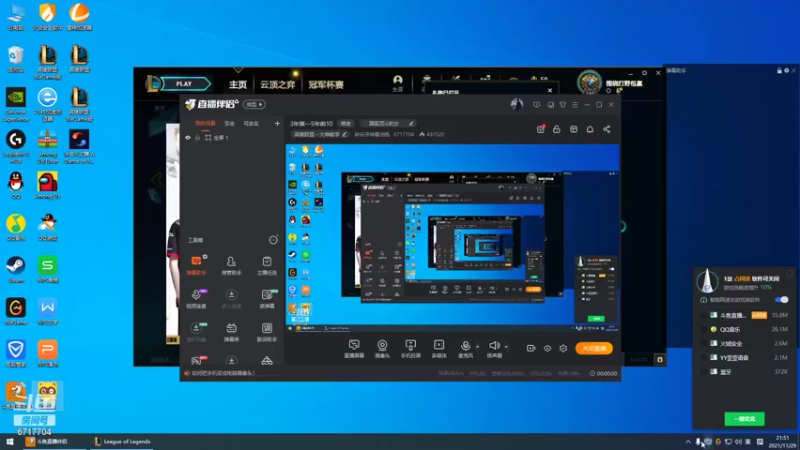Check the box for 斗鱼直播 in the optimizer list

[x=704, y=315]
